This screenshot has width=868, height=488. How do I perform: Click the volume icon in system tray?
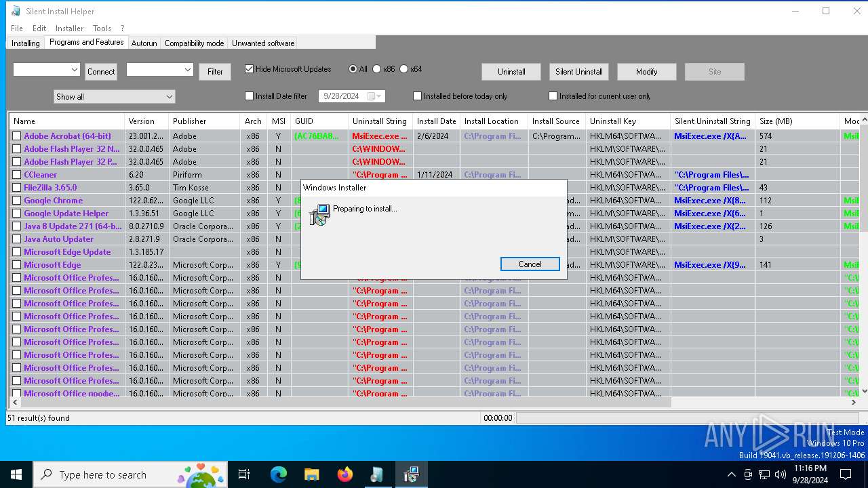click(x=781, y=474)
